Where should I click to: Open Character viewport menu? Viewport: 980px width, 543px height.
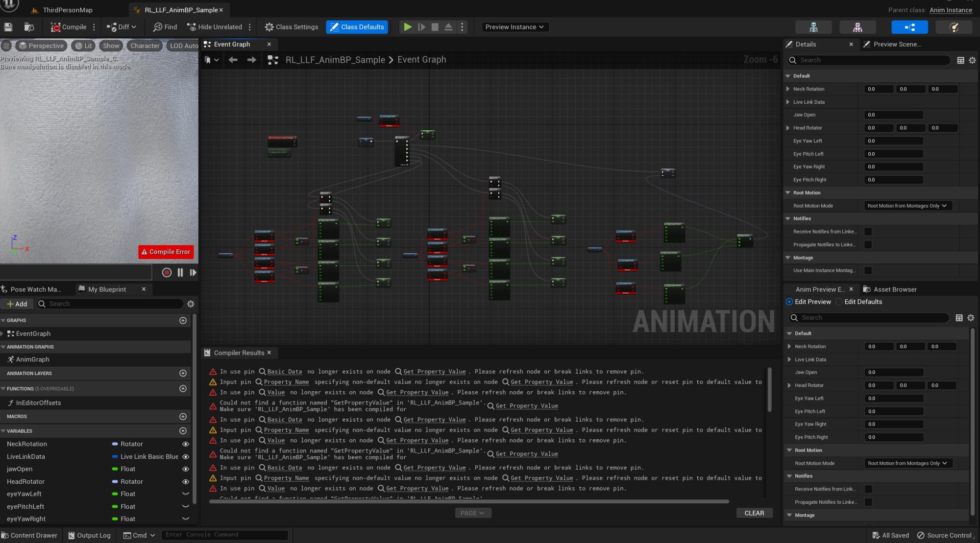(145, 46)
